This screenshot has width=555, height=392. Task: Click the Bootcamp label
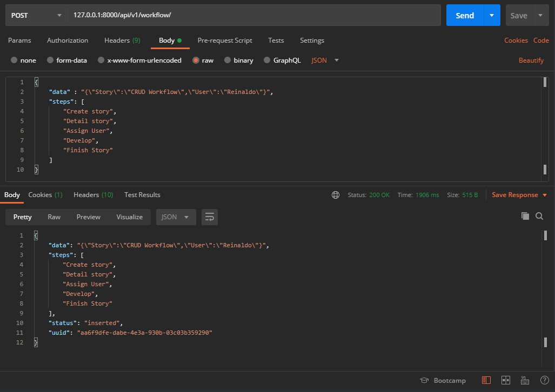pos(450,381)
